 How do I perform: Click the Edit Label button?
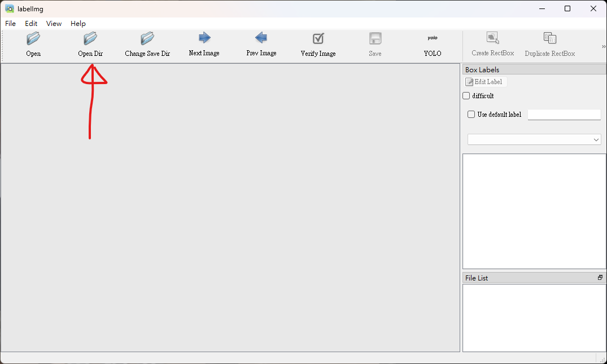coord(484,82)
